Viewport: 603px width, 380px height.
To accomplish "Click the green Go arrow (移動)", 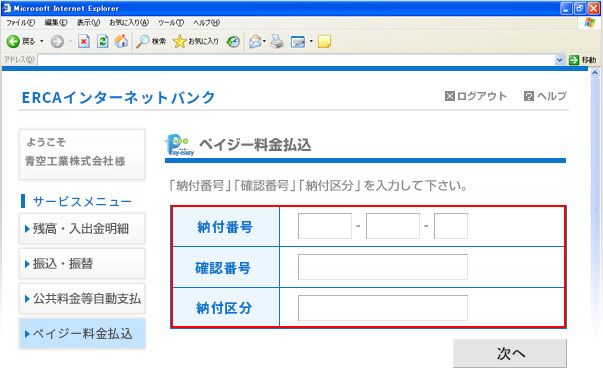I will [574, 60].
